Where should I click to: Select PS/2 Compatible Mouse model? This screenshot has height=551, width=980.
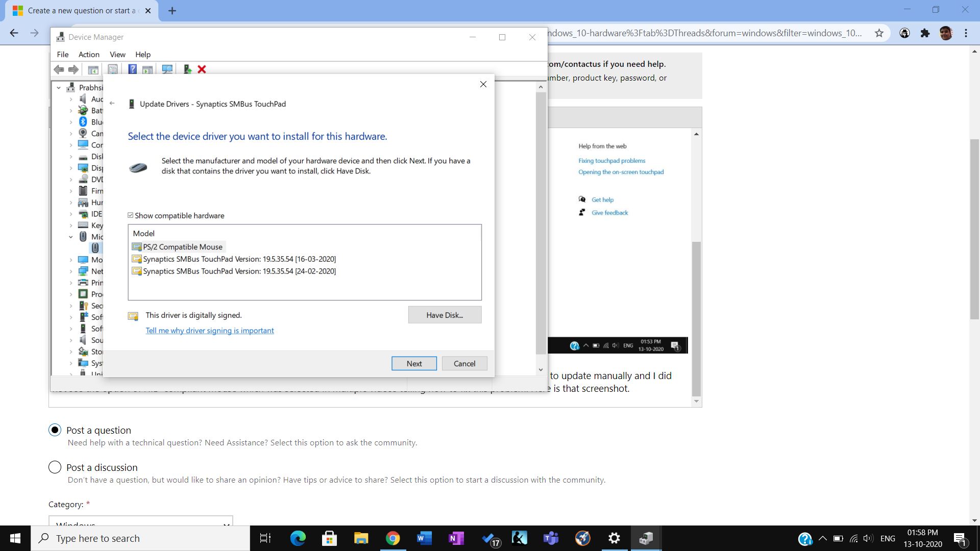(182, 247)
